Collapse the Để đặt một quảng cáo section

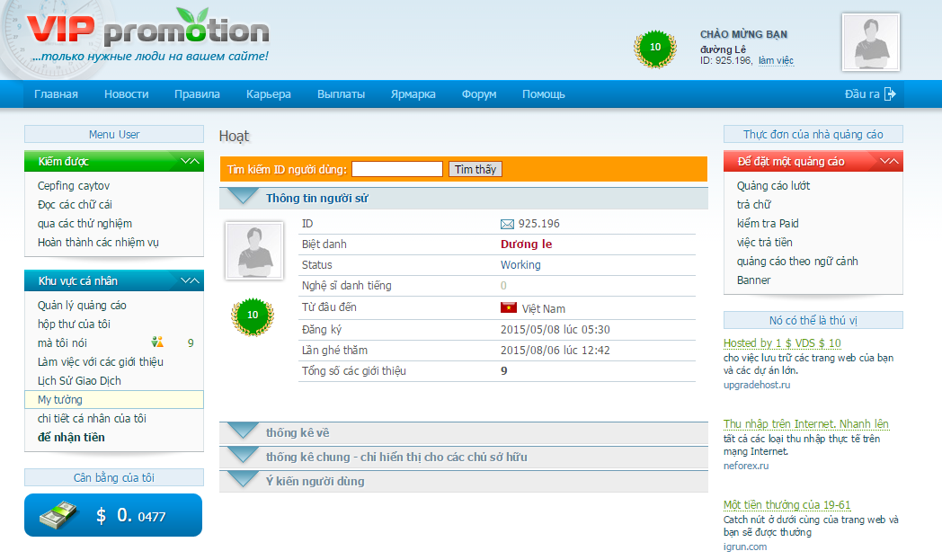(889, 161)
